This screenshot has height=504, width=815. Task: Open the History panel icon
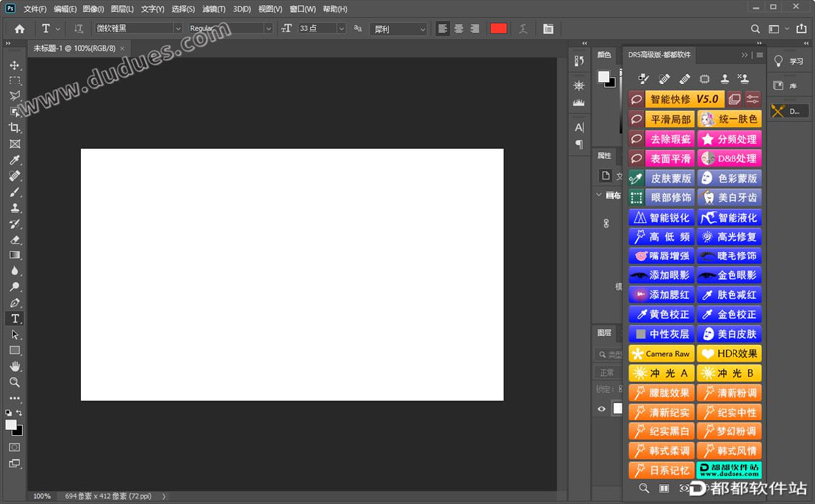point(579,61)
